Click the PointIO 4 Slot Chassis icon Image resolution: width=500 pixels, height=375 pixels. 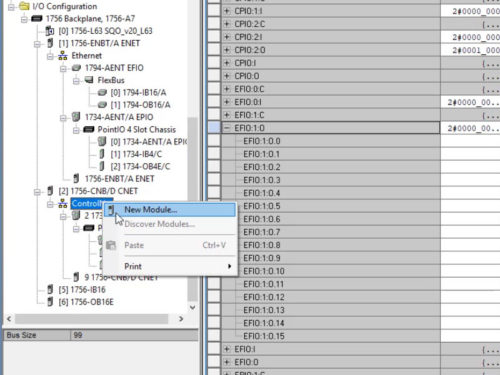(x=89, y=129)
